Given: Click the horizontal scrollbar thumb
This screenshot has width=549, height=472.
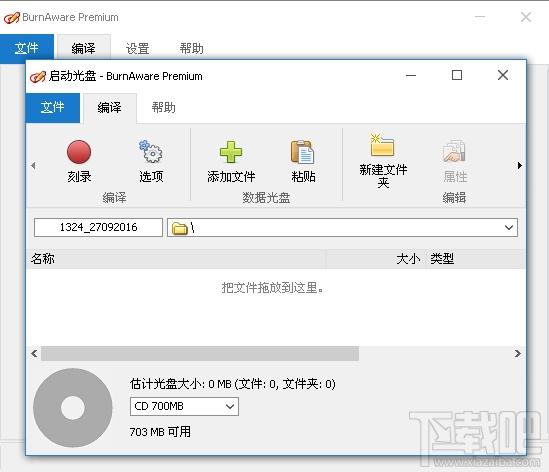Looking at the screenshot, I should pos(200,354).
